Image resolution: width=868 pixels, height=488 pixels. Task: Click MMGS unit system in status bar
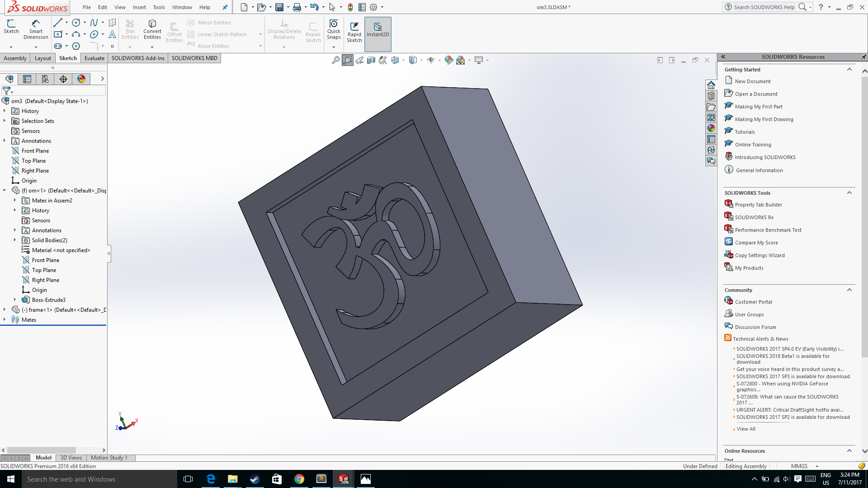pyautogui.click(x=799, y=466)
